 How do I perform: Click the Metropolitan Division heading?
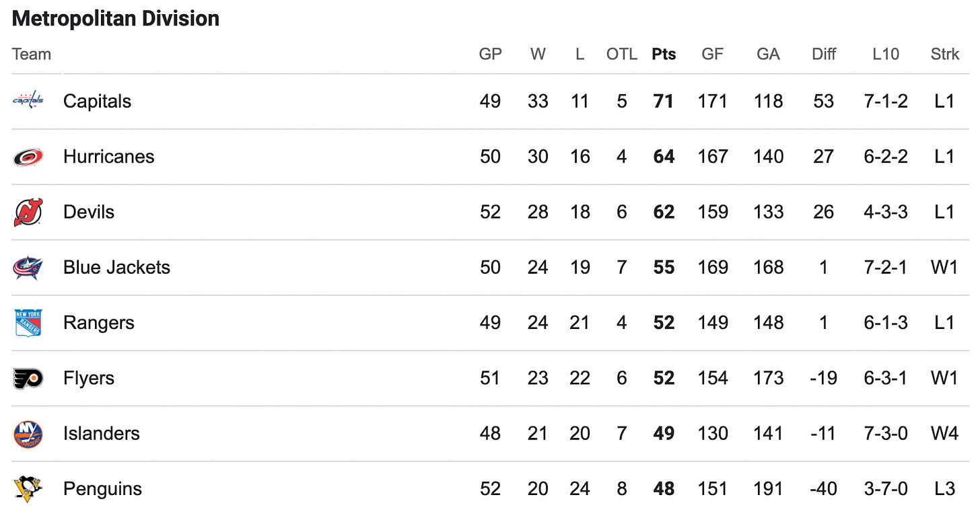(x=116, y=18)
